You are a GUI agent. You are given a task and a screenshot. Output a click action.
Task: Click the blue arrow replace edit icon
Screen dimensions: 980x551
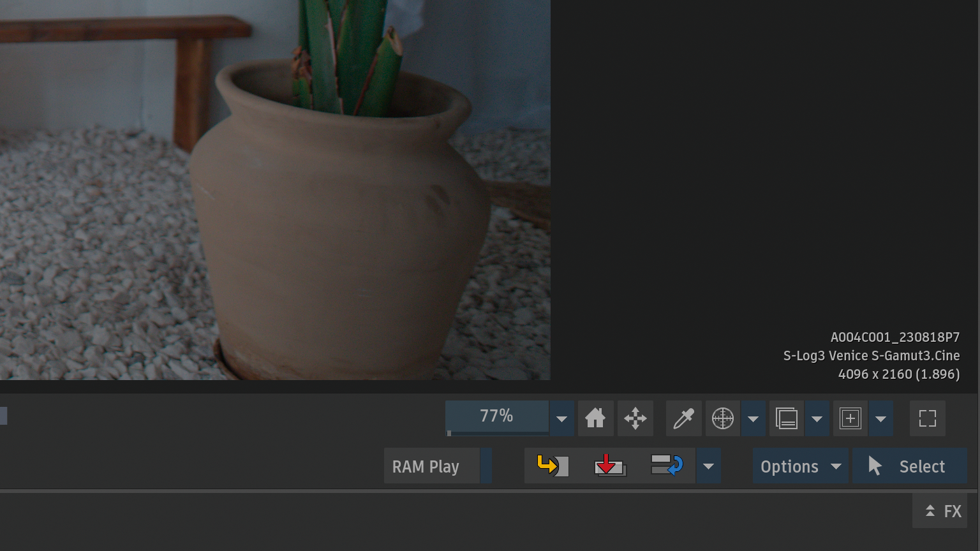pos(667,466)
